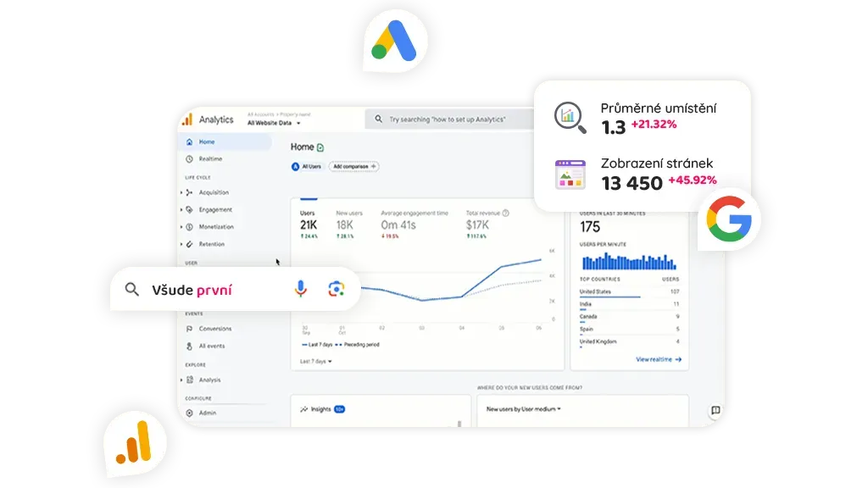Open New users by User medium dropdown
Screen dimensions: 868x488
(x=523, y=408)
